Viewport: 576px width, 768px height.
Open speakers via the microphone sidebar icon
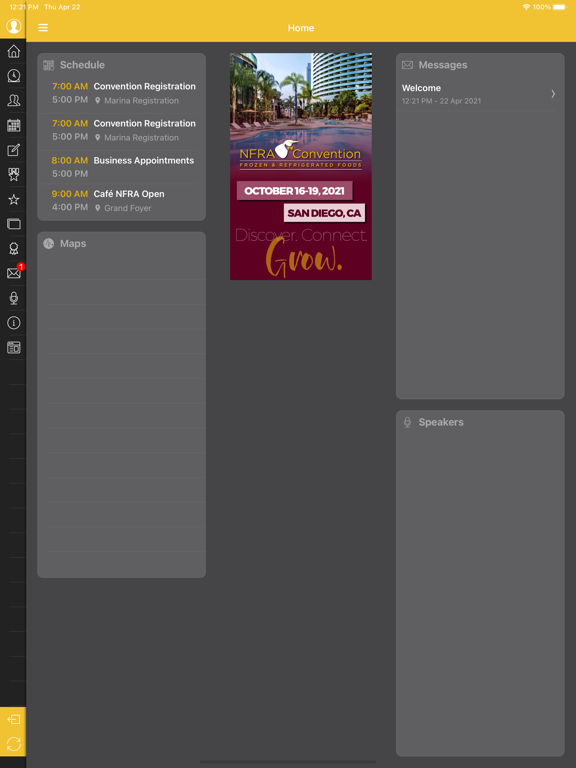coord(14,298)
